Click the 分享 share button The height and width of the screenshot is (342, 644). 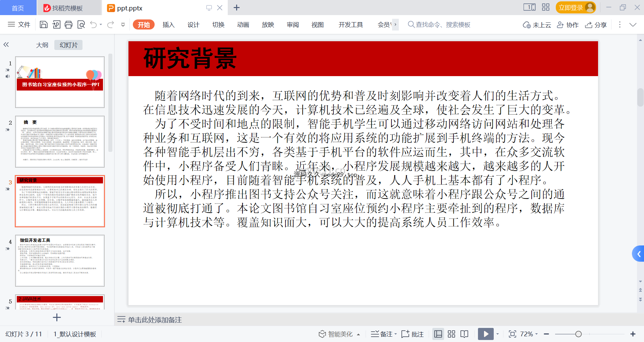[x=596, y=25]
